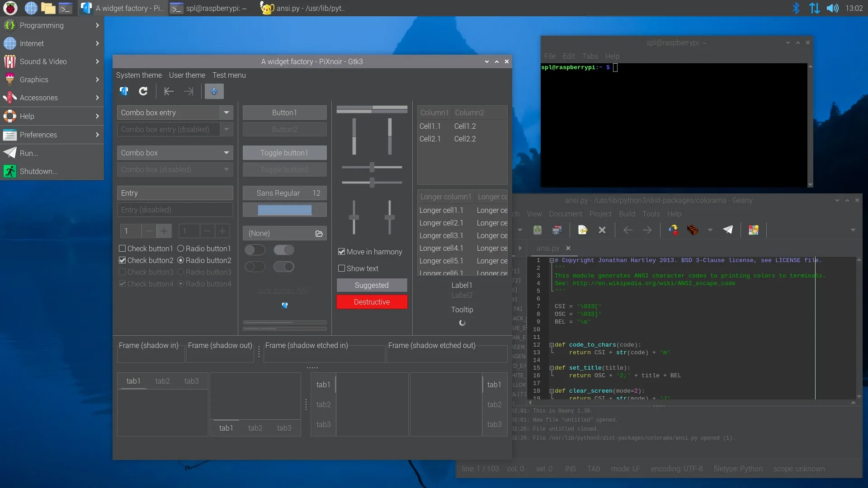The image size is (868, 488).
Task: Switch to the top-left tab2 notebook tab
Action: click(162, 381)
